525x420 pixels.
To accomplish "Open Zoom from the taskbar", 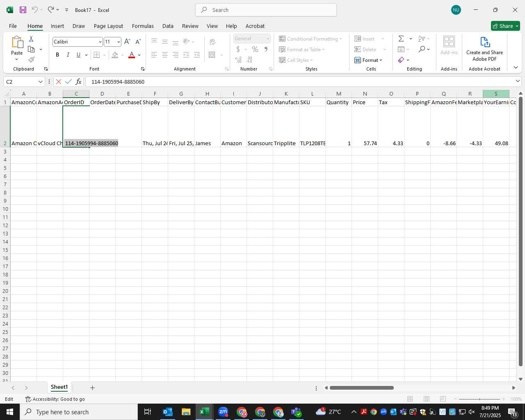I will pyautogui.click(x=223, y=412).
